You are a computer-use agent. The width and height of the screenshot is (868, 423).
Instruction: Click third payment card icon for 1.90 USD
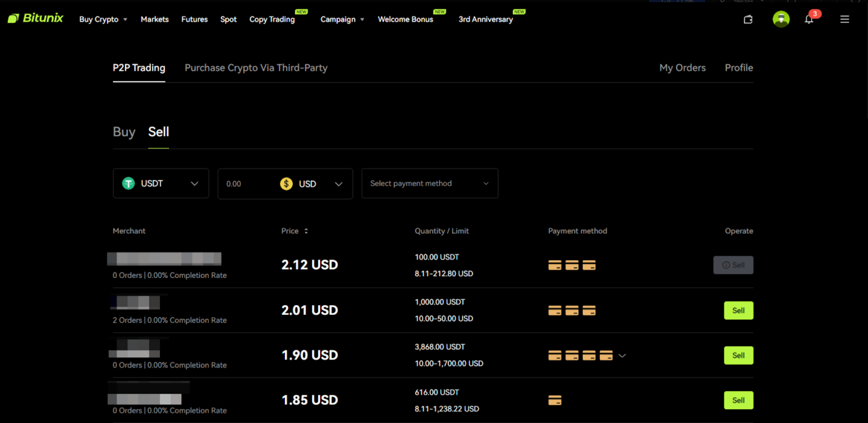[x=589, y=356]
